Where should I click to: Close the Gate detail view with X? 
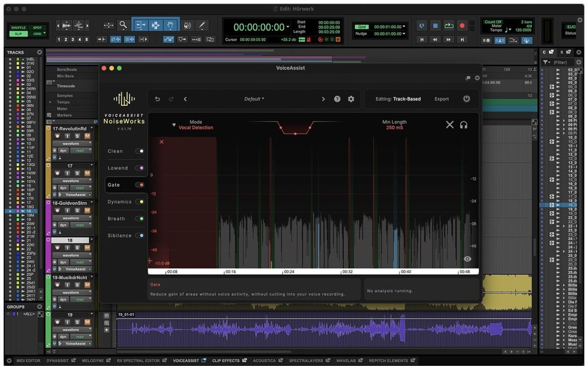[x=450, y=125]
